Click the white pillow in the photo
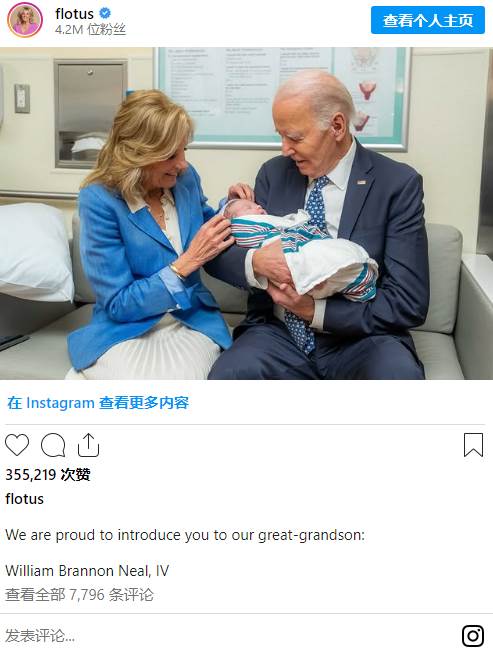 point(36,251)
